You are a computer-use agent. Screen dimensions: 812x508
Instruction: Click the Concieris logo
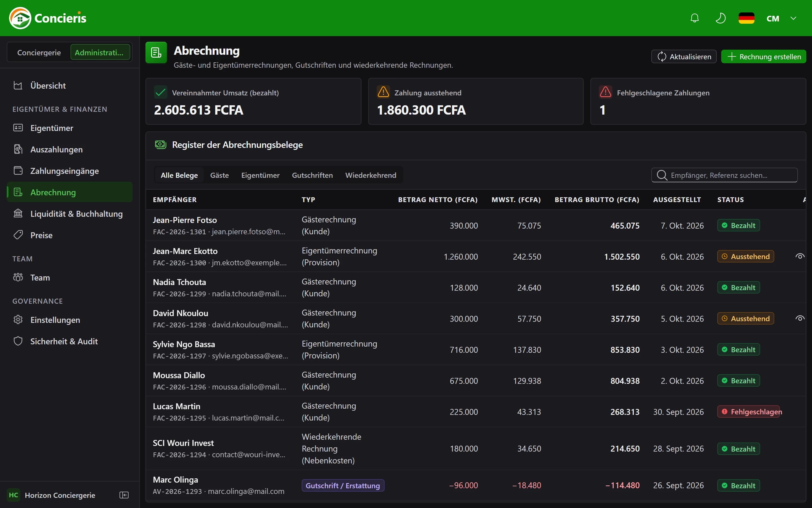[x=48, y=18]
